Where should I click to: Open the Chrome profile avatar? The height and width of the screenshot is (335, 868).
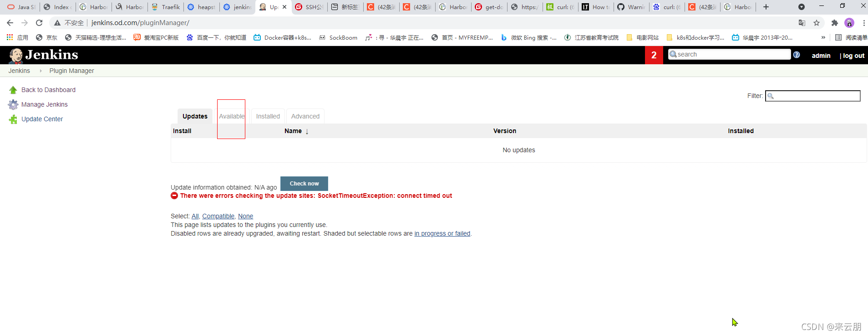pos(849,23)
